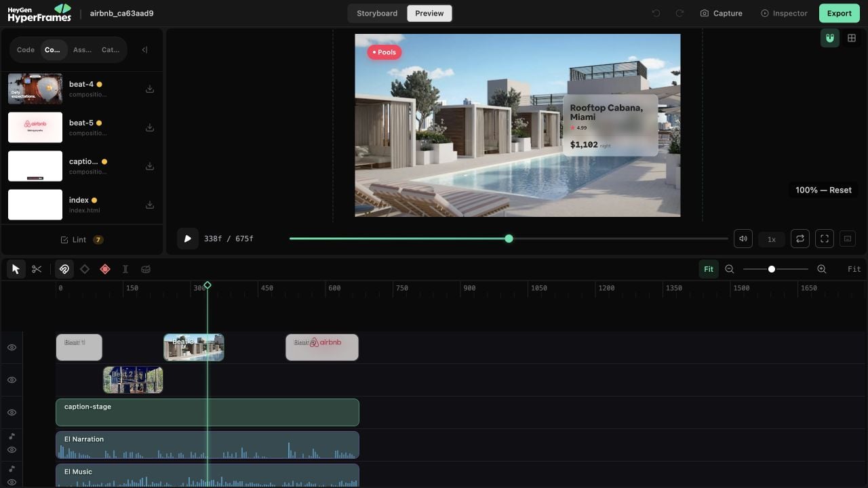Click the green Export button

pyautogui.click(x=839, y=13)
